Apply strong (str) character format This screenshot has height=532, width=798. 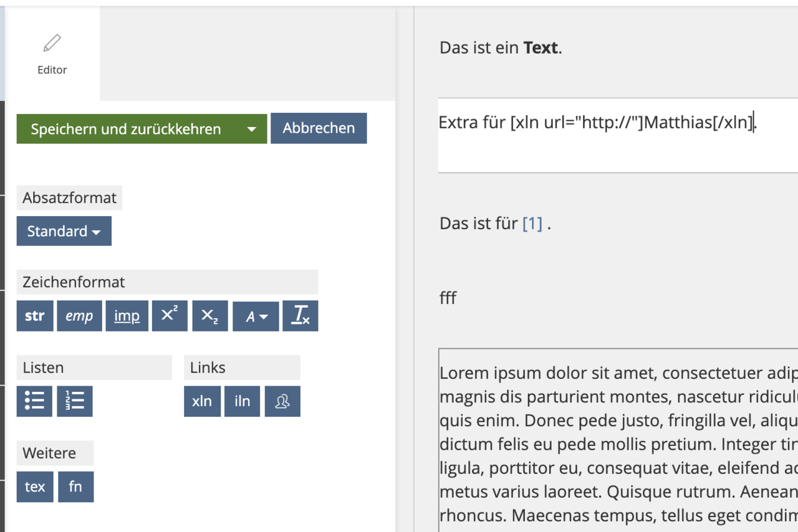35,316
